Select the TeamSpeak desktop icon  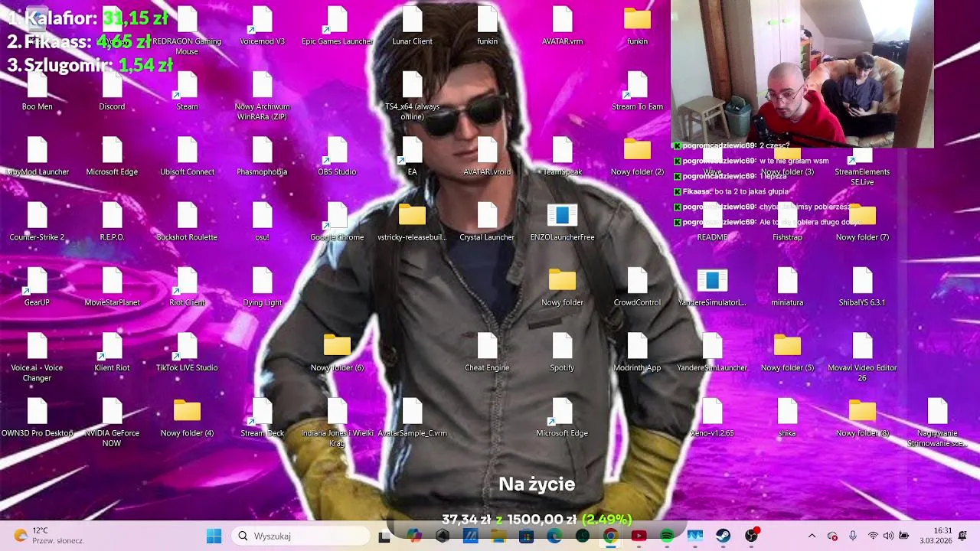point(562,156)
